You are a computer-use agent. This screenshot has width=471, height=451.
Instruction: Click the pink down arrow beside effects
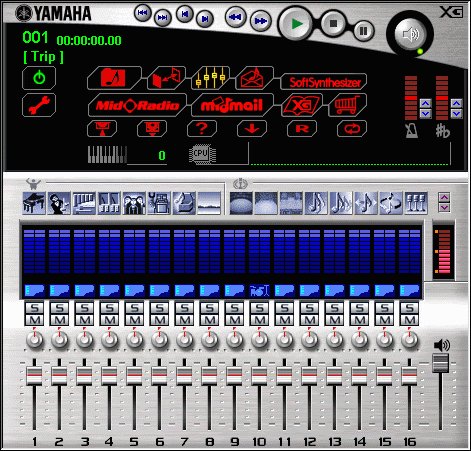point(444,207)
